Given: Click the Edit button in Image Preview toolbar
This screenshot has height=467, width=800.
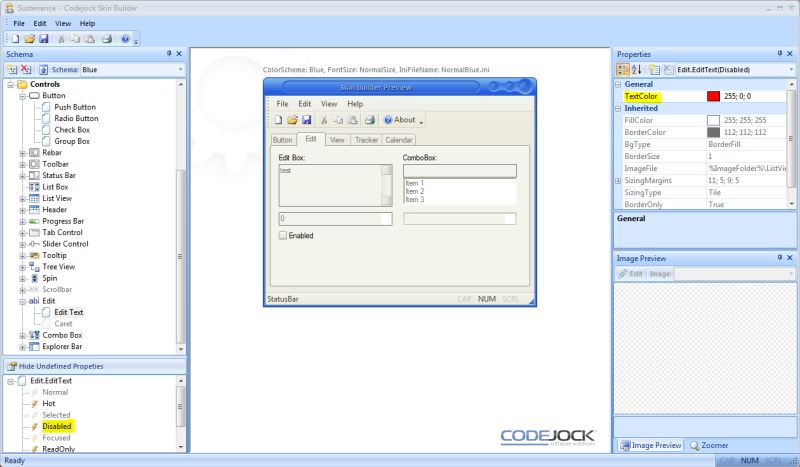Looking at the screenshot, I should coord(631,274).
